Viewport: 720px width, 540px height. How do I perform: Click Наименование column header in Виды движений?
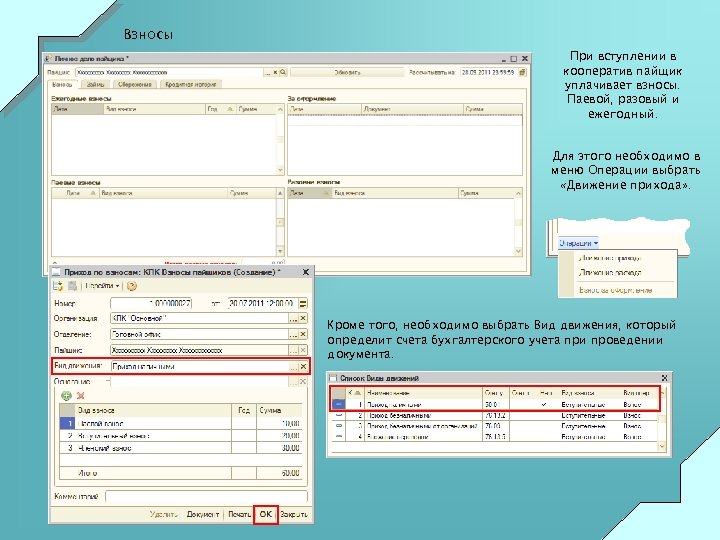point(423,393)
